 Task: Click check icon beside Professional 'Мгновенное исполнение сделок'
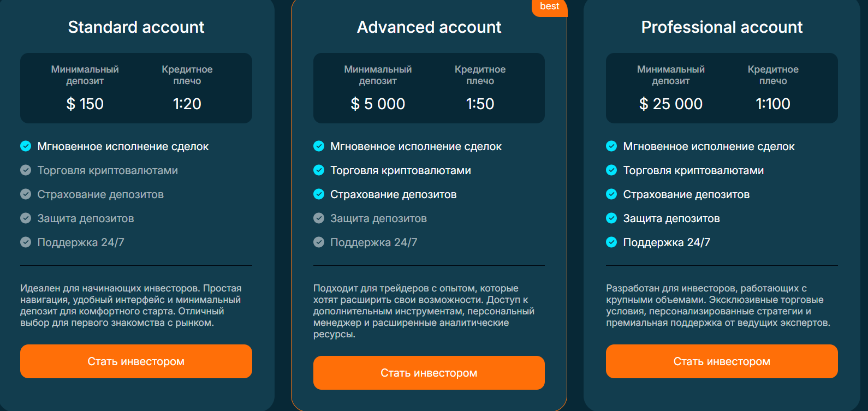(x=611, y=146)
